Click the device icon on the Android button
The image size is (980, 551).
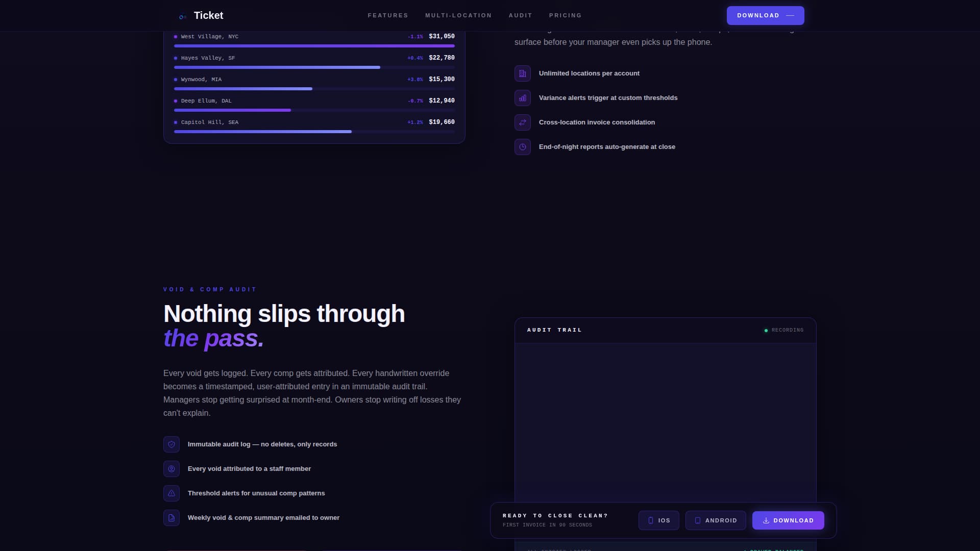click(x=698, y=520)
